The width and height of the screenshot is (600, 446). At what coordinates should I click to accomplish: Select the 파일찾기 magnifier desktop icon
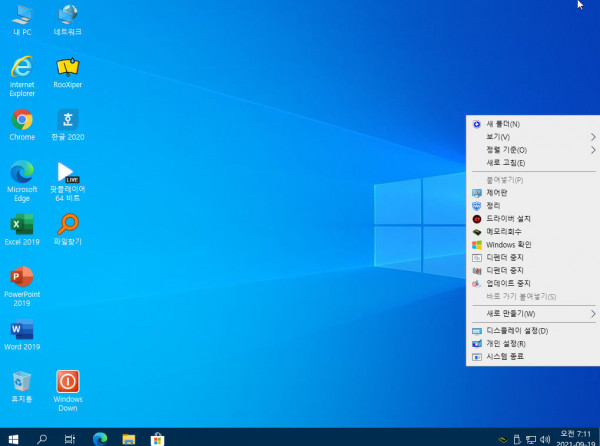click(x=68, y=230)
